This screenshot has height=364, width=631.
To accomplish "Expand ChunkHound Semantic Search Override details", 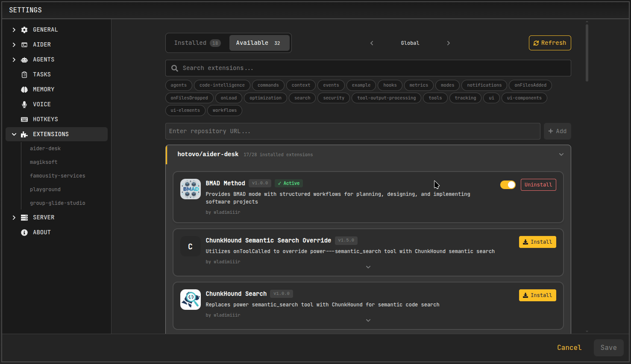I will point(368,267).
